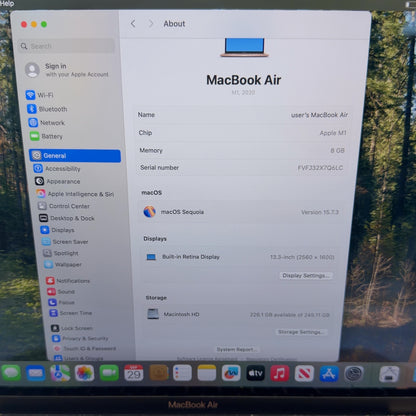The width and height of the screenshot is (416, 416).
Task: Open Wi-Fi settings in sidebar
Action: [40, 95]
